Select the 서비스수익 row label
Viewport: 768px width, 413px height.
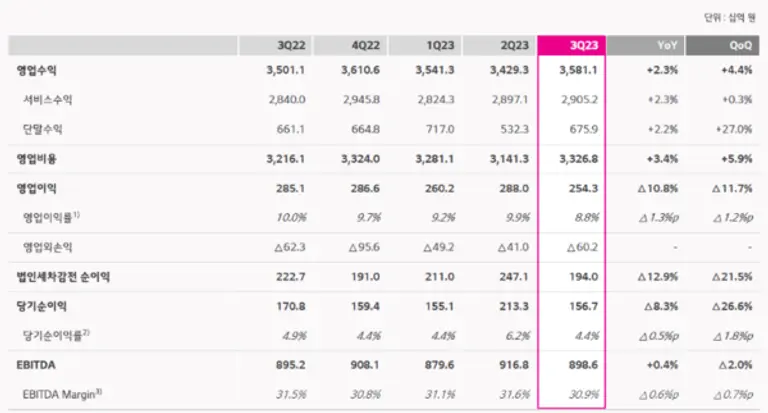pyautogui.click(x=46, y=99)
